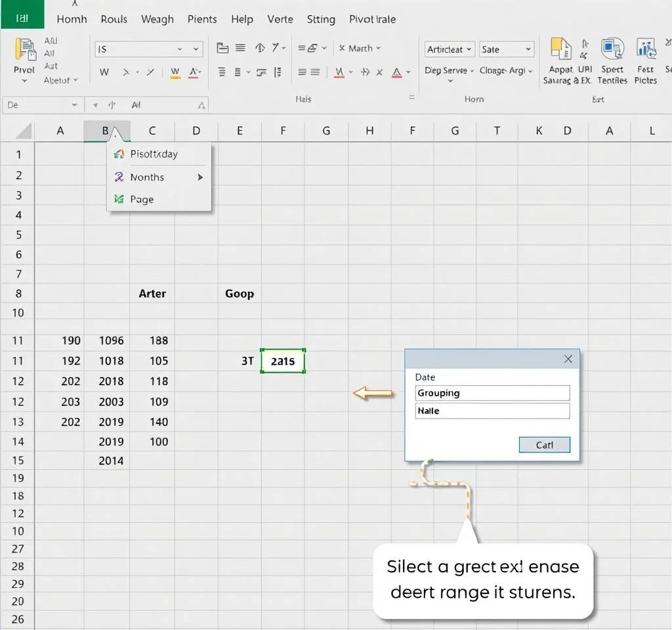Click the red-underlined triangle A icon
Screen dimensions: 672x630
pos(397,72)
